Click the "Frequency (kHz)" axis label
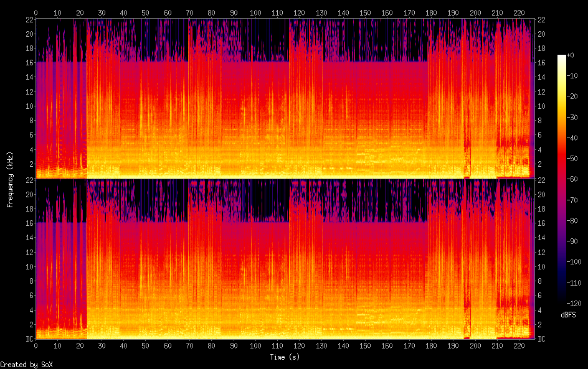 [11, 179]
